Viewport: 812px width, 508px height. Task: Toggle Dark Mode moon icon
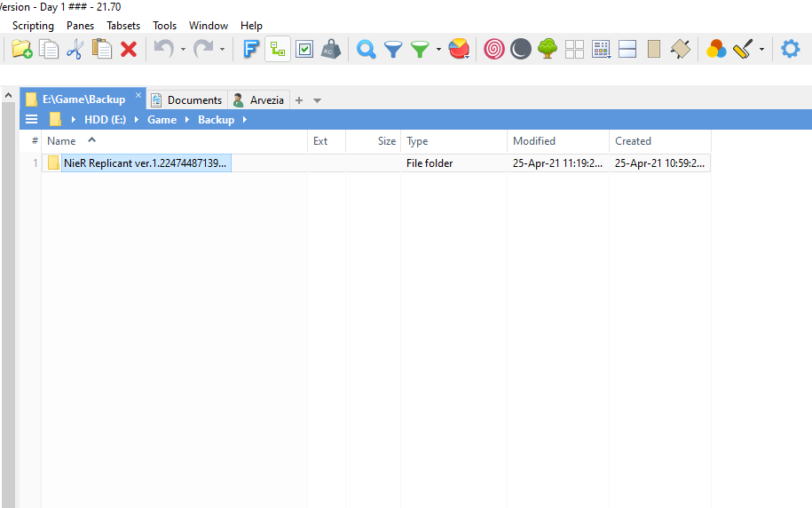click(521, 50)
